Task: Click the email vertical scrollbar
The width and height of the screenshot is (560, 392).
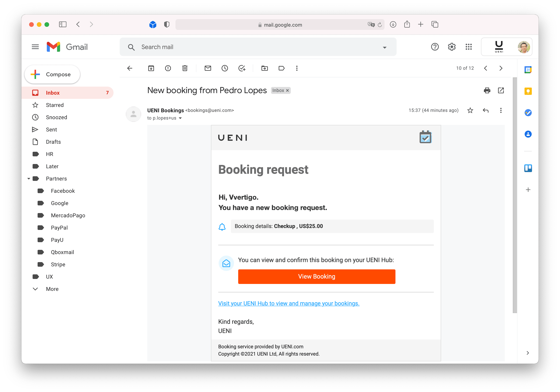Action: coord(515,195)
